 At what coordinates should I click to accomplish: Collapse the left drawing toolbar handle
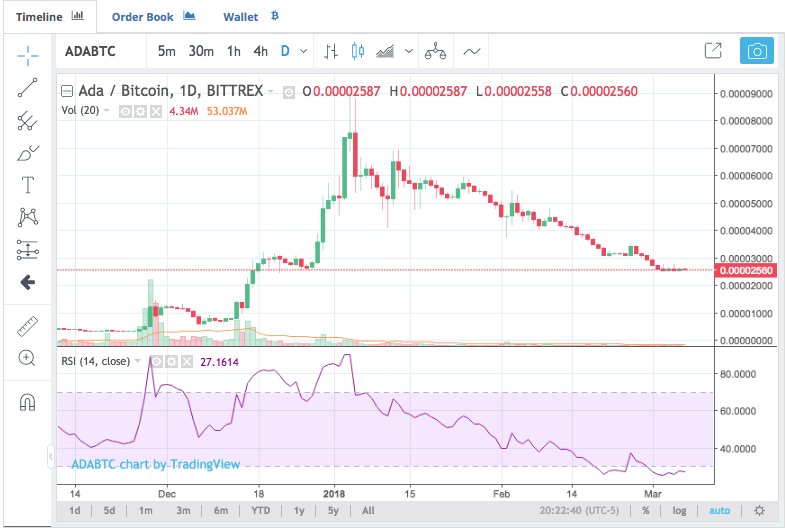click(51, 456)
